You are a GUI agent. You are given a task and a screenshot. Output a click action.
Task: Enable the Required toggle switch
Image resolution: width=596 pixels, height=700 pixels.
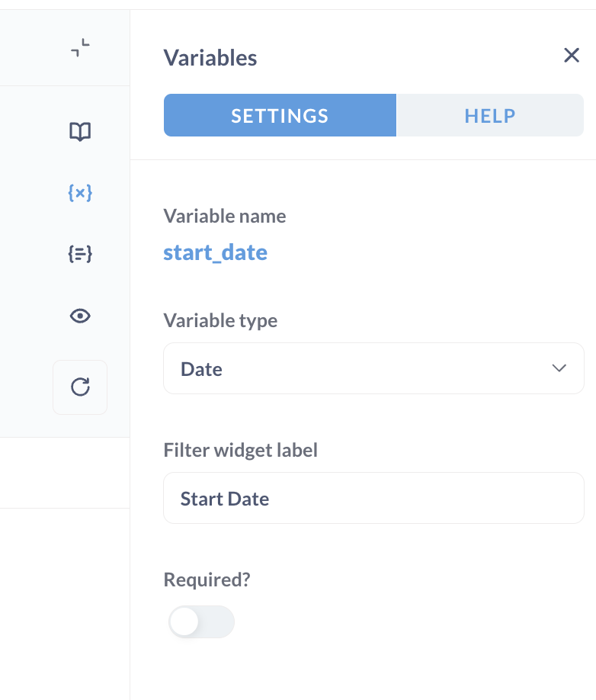point(201,621)
